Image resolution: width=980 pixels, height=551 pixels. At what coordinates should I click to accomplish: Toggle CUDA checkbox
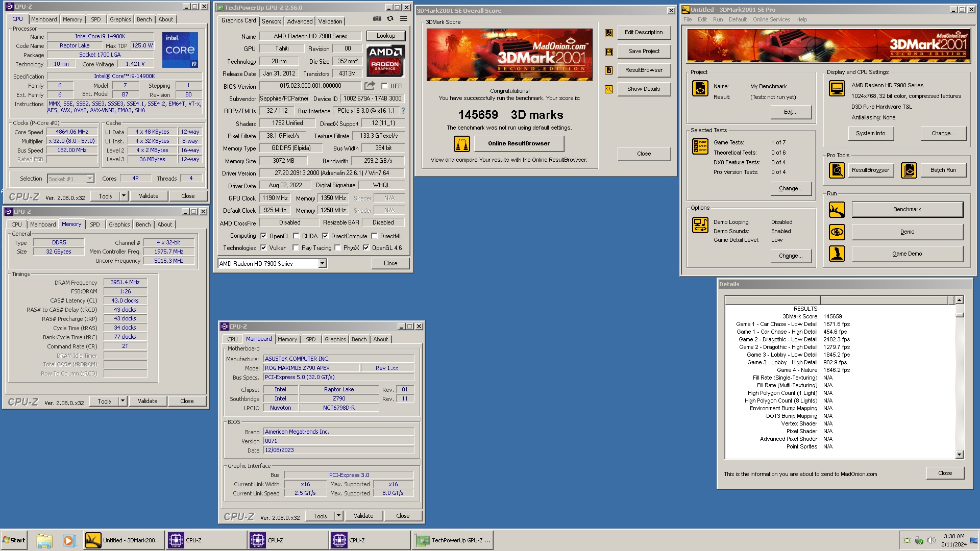pyautogui.click(x=296, y=236)
